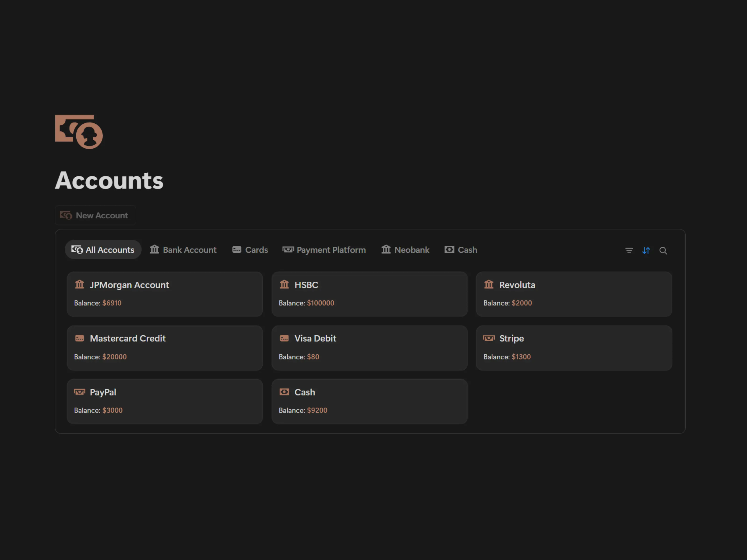747x560 pixels.
Task: Click the cash icon beside Stripe
Action: tap(488, 338)
